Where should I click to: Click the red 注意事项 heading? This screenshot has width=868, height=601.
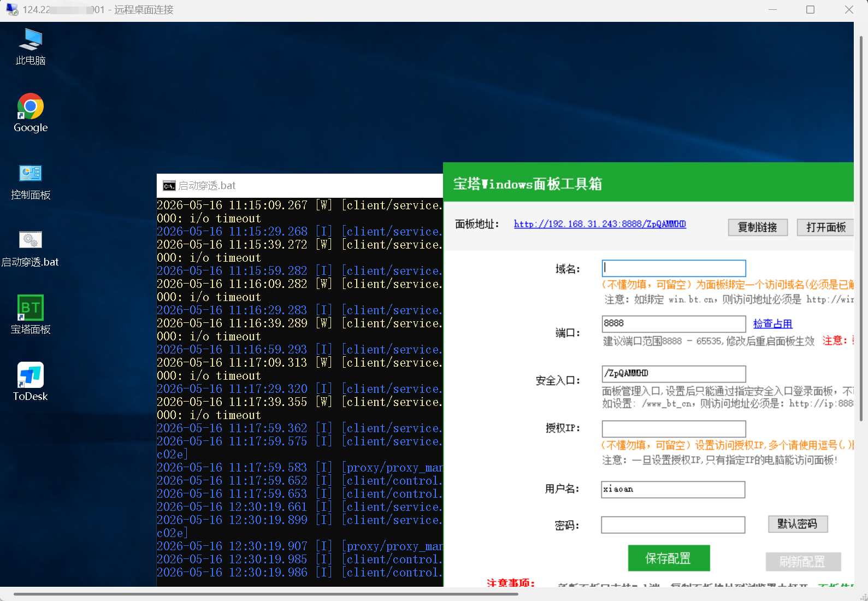pyautogui.click(x=510, y=583)
